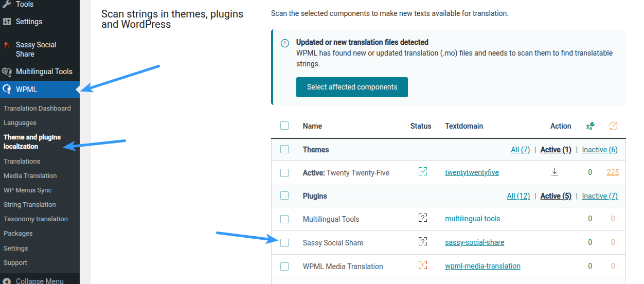The image size is (644, 284).
Task: Open the twentytwentyfive textdomain link
Action: [x=472, y=172]
